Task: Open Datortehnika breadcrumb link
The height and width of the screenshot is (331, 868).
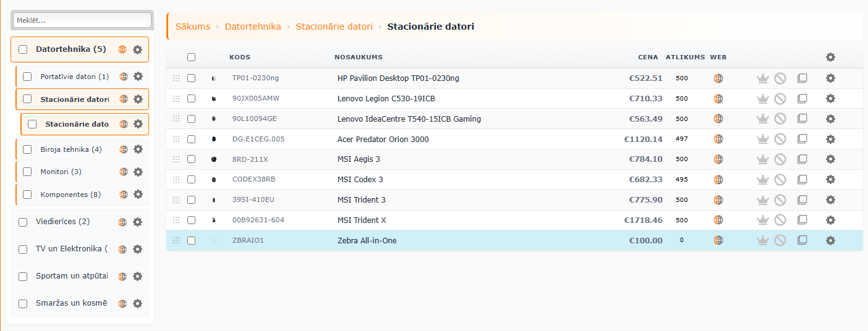Action: pos(253,27)
